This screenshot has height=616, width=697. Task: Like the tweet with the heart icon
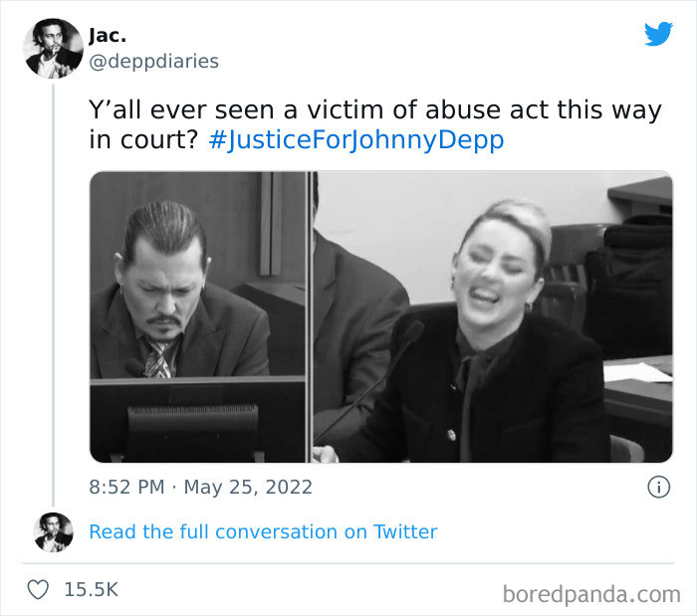pos(38,590)
